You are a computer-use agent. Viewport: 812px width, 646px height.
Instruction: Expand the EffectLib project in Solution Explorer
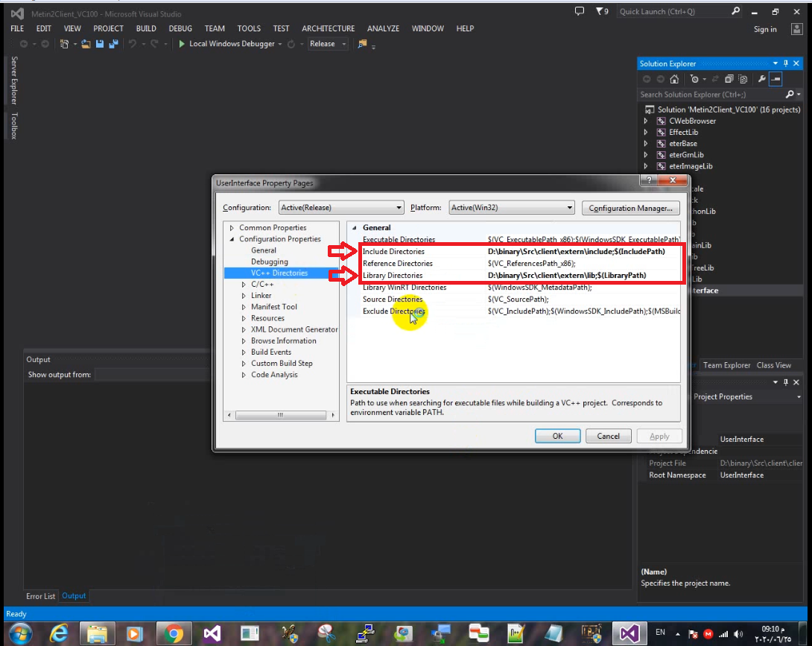(x=646, y=132)
